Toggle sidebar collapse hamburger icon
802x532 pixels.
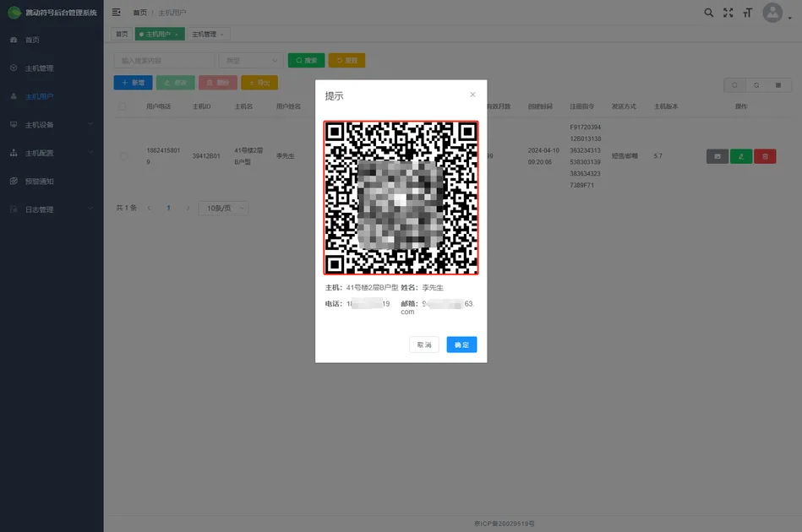point(116,13)
